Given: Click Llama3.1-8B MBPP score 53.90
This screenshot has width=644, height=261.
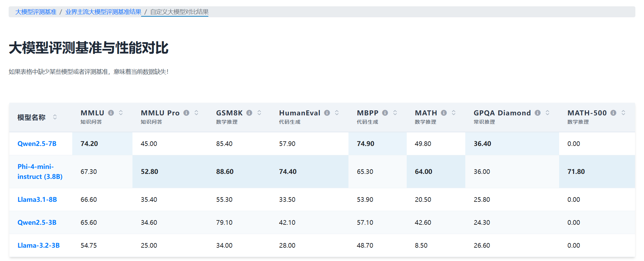Looking at the screenshot, I should pos(365,199).
